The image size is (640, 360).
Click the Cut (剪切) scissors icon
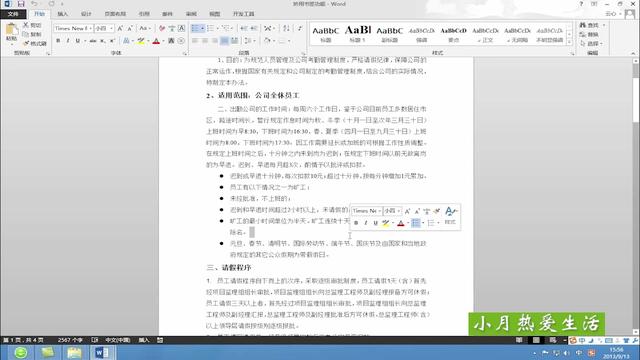point(26,25)
